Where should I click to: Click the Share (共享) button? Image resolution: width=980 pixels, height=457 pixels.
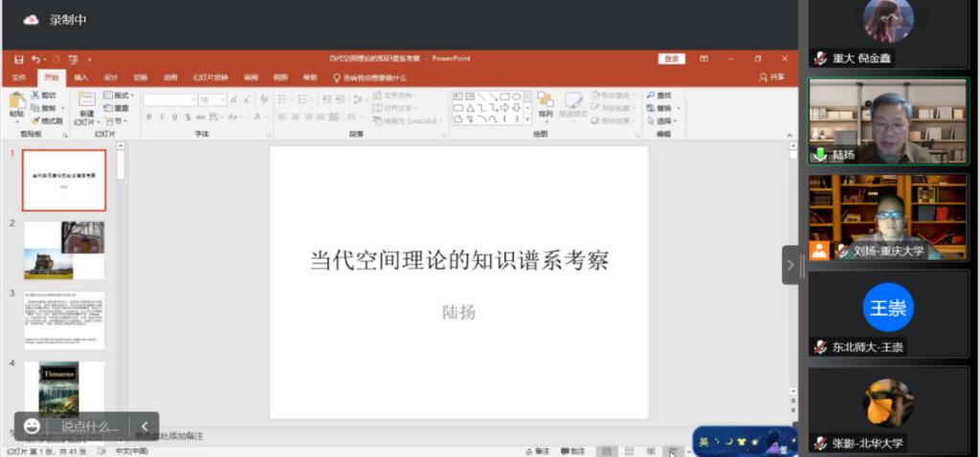click(771, 77)
